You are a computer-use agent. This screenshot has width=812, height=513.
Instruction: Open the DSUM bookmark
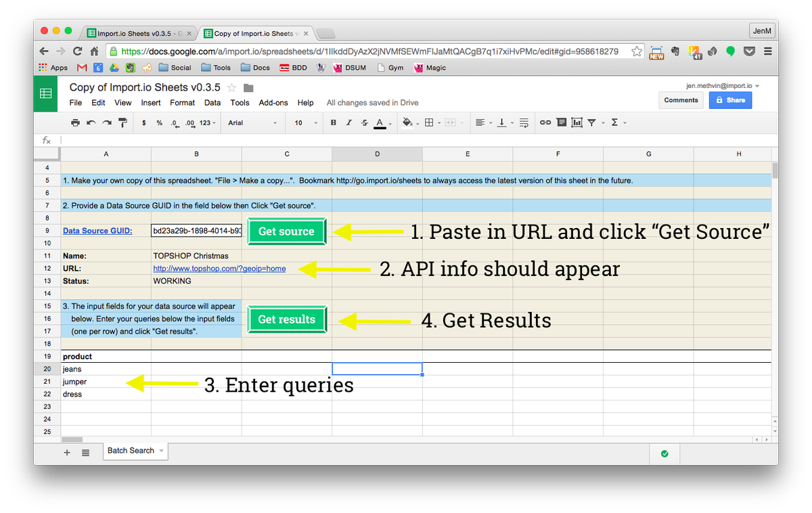[350, 68]
